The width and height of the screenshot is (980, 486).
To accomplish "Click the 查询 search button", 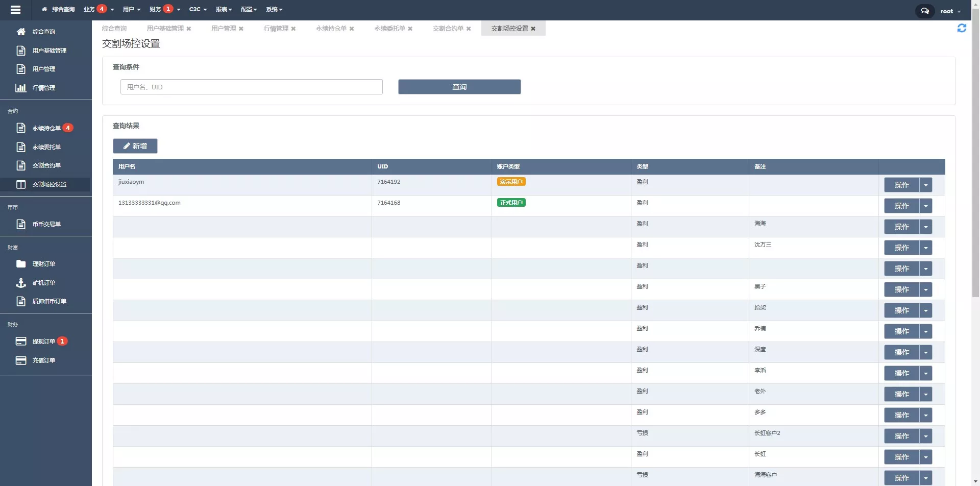I will tap(459, 87).
